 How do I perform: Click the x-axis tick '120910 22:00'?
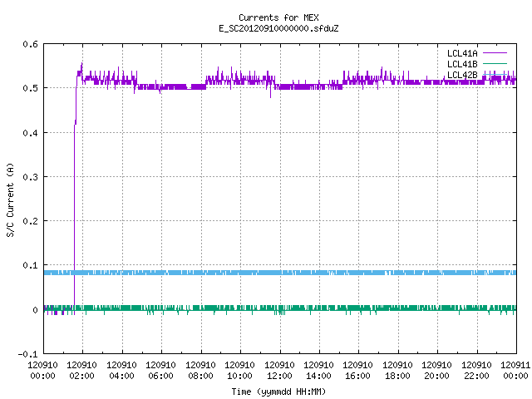click(476, 371)
